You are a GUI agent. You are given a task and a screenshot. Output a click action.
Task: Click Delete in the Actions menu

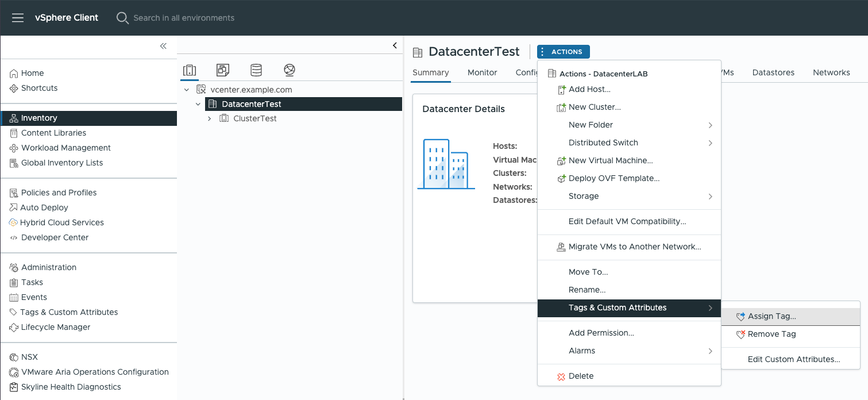[x=581, y=376]
